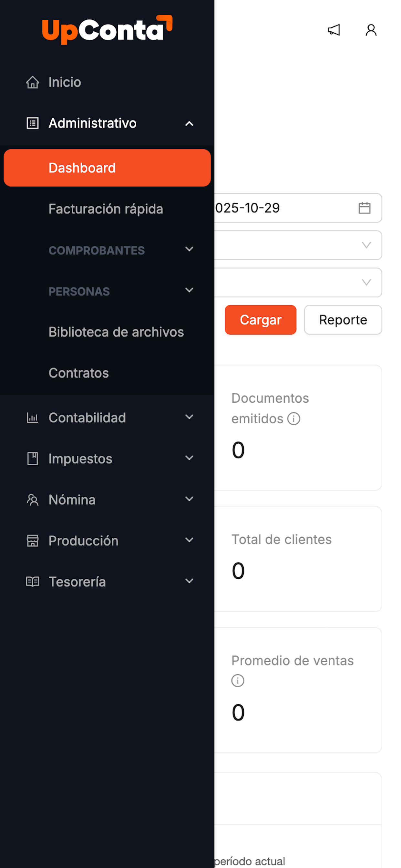Expand the Nómina menu chevron
The width and height of the screenshot is (401, 868).
[x=190, y=499]
